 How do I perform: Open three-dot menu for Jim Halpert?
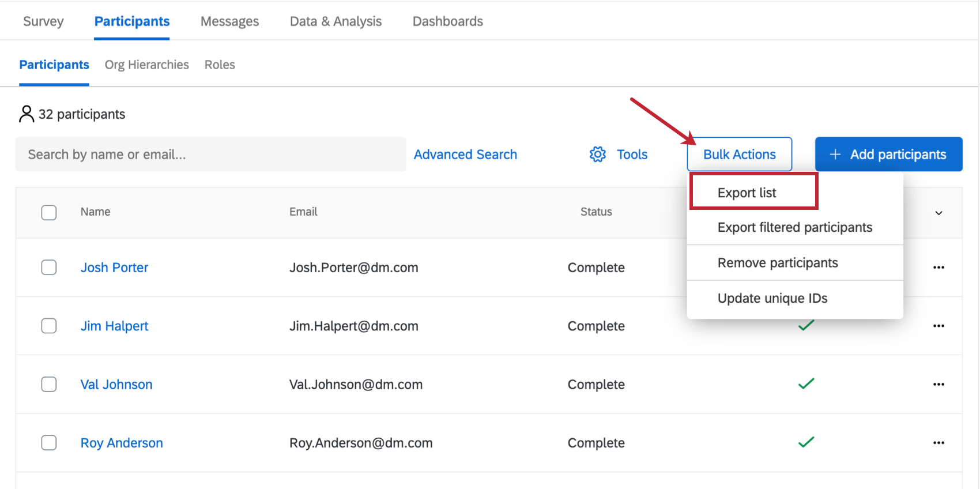pos(938,326)
